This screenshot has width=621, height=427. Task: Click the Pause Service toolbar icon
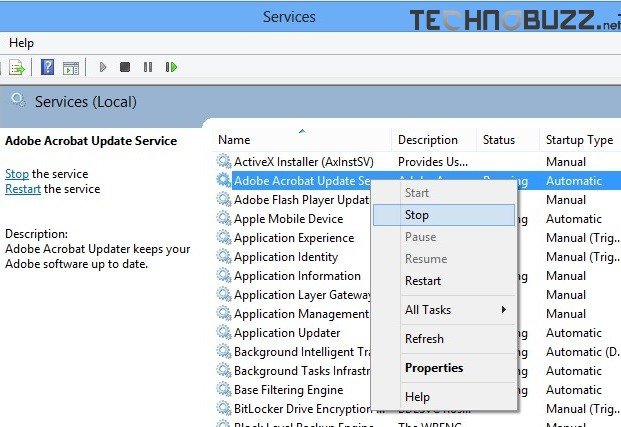(148, 67)
